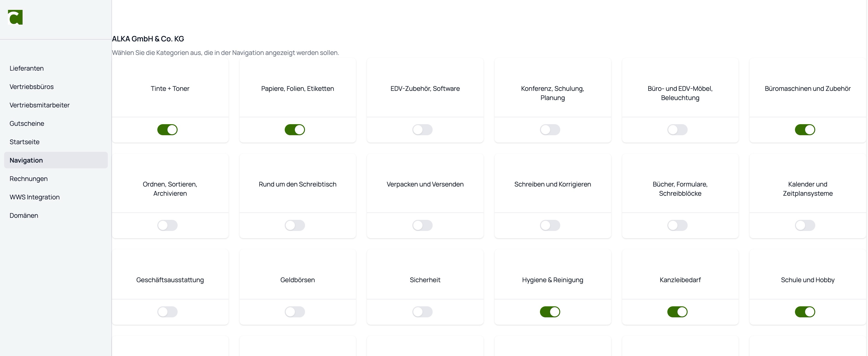Click the green logo icon
The height and width of the screenshot is (356, 868).
[15, 17]
